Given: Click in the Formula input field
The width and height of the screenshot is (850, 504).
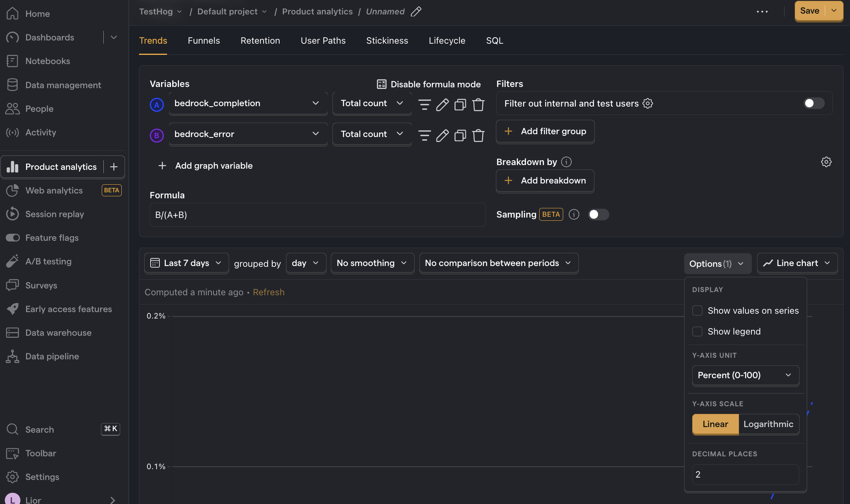Looking at the screenshot, I should (318, 215).
